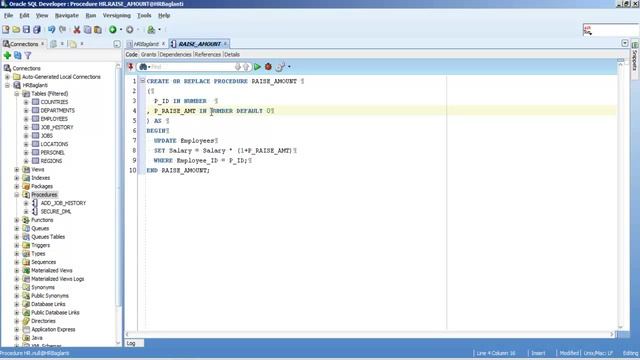This screenshot has width=640, height=360.
Task: Click in the Find text field
Action: click(192, 67)
